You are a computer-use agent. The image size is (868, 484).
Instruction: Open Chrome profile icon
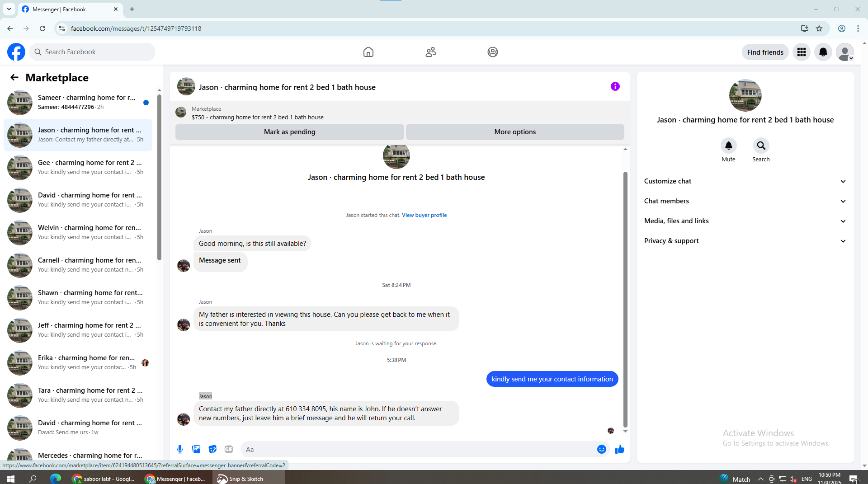point(842,28)
